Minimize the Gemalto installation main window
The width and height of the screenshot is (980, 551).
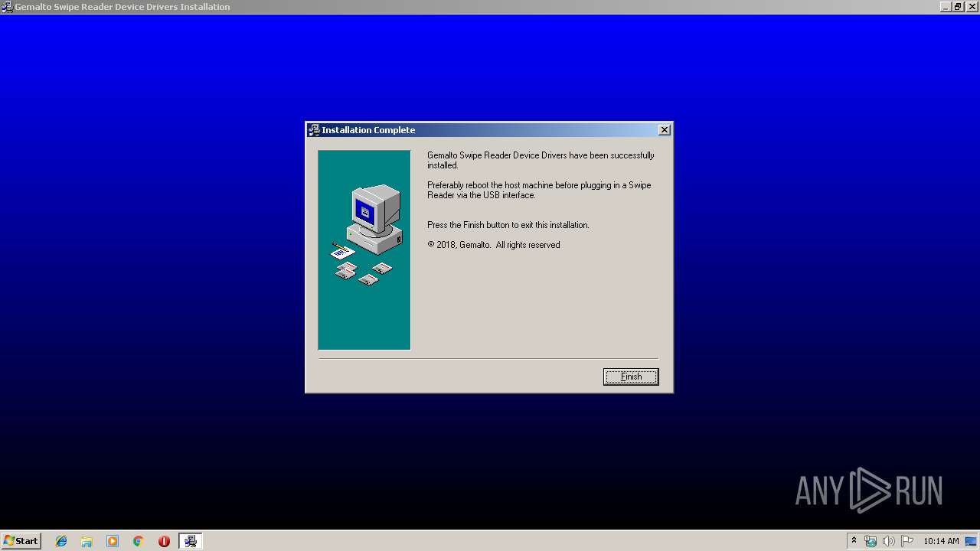click(946, 7)
